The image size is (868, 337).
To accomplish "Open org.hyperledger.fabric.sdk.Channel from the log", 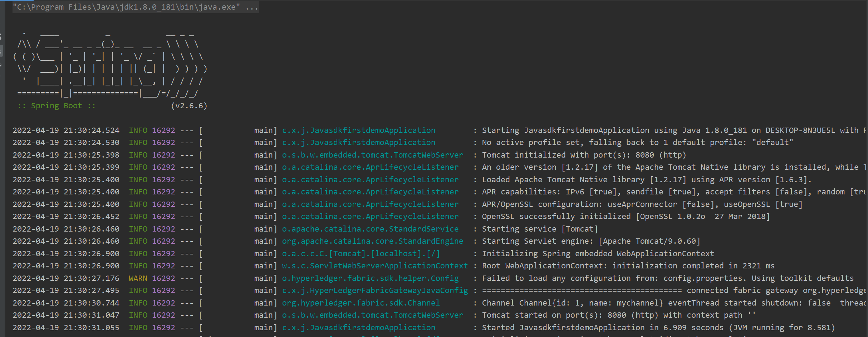I will pyautogui.click(x=361, y=303).
